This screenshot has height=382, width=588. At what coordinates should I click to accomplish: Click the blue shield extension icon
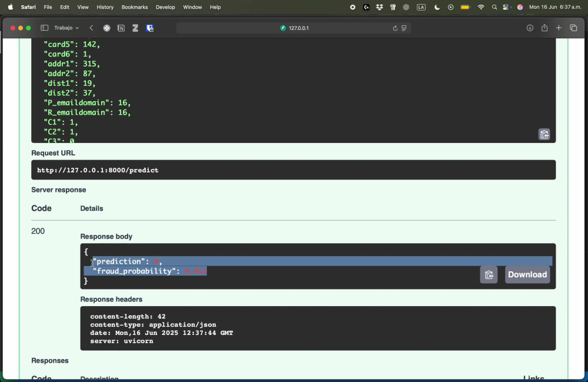[149, 28]
